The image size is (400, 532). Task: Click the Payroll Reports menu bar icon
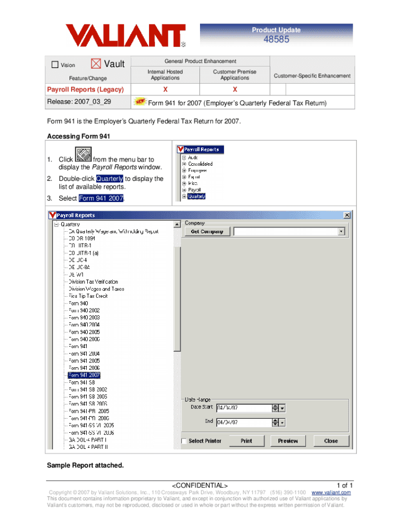coord(83,155)
